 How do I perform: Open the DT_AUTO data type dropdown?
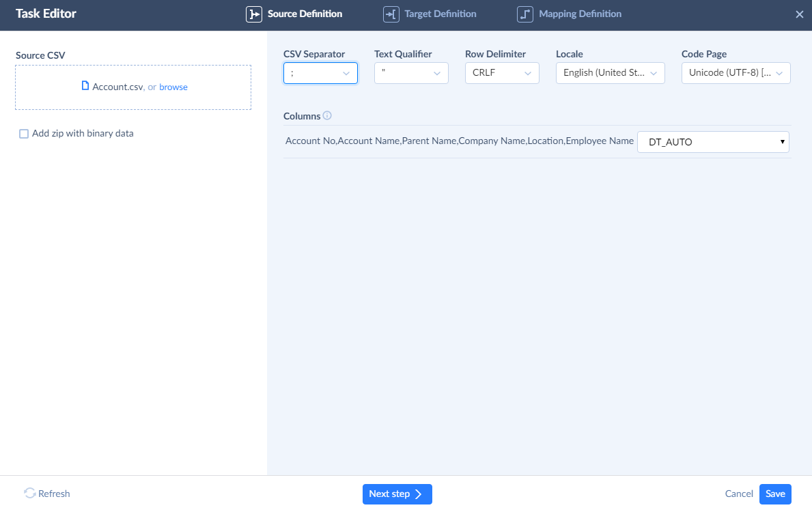click(x=713, y=142)
